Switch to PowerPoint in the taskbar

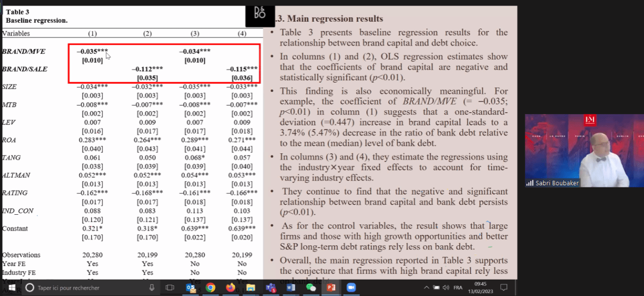(331, 288)
